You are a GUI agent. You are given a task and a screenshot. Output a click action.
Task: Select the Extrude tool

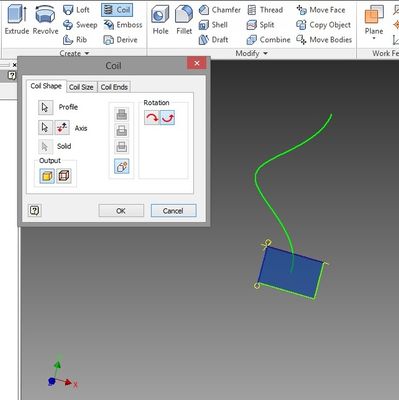tap(17, 19)
